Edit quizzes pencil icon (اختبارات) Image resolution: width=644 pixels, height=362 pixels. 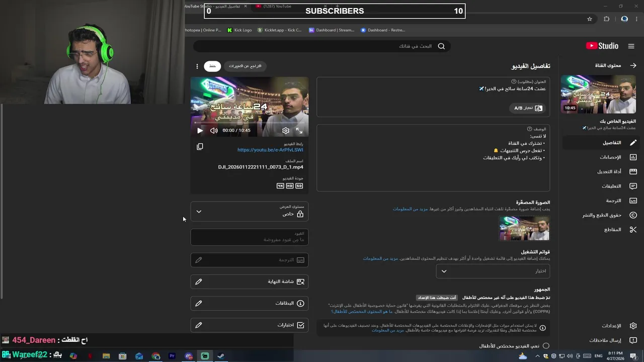click(x=199, y=325)
